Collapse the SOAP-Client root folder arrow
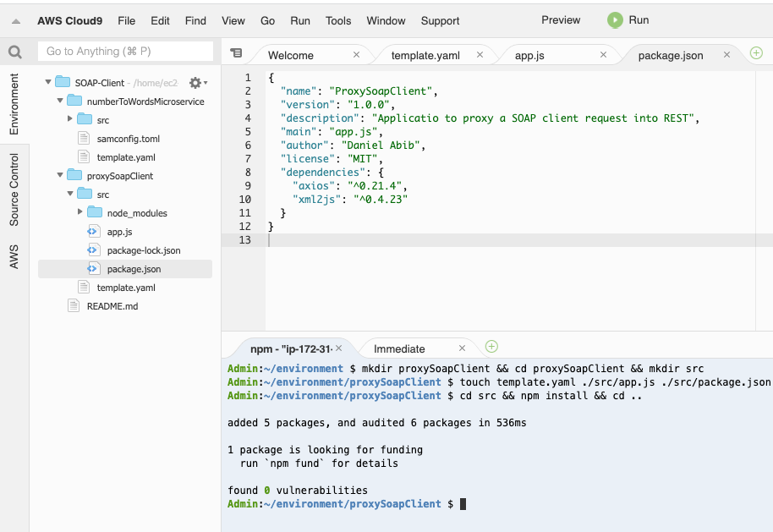 (x=48, y=82)
